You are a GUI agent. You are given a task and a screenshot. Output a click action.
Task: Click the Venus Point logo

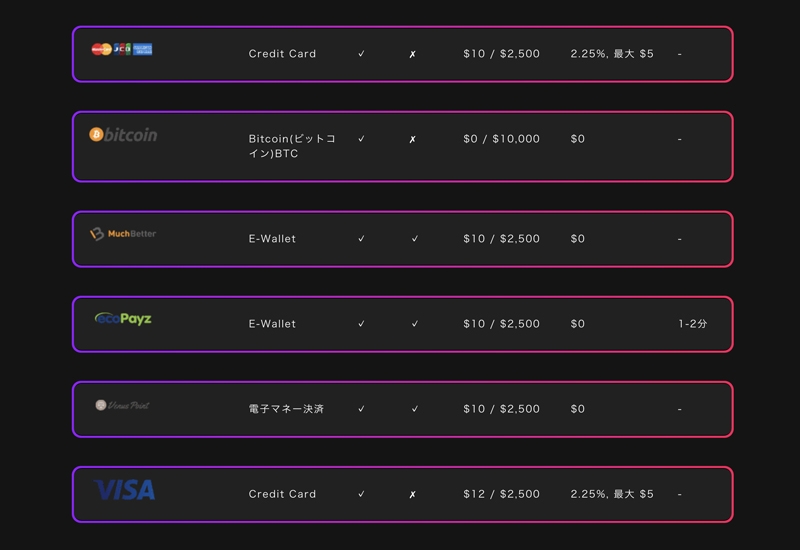tap(123, 405)
